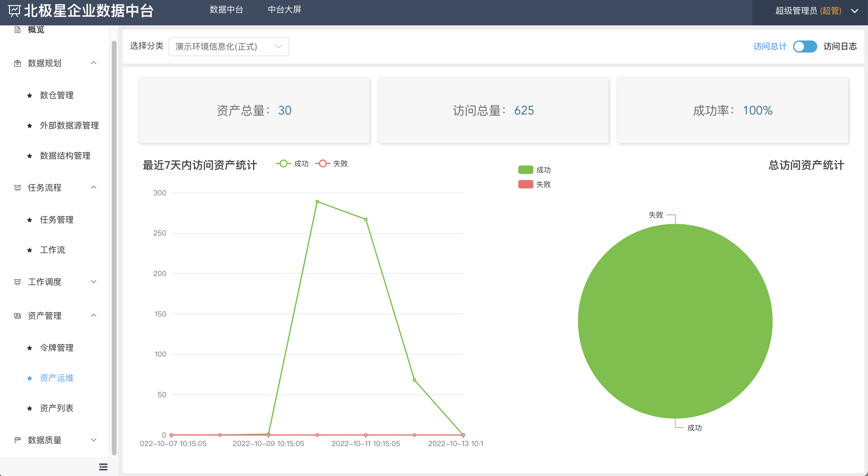Screen dimensions: 868x476
Task: Click the star icon beside 资产列表
Action: coord(30,408)
